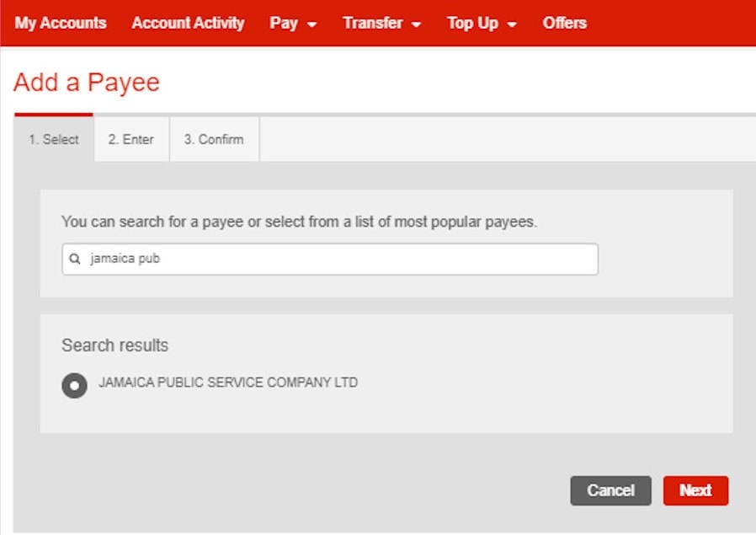Click the magnifier search icon

point(75,259)
